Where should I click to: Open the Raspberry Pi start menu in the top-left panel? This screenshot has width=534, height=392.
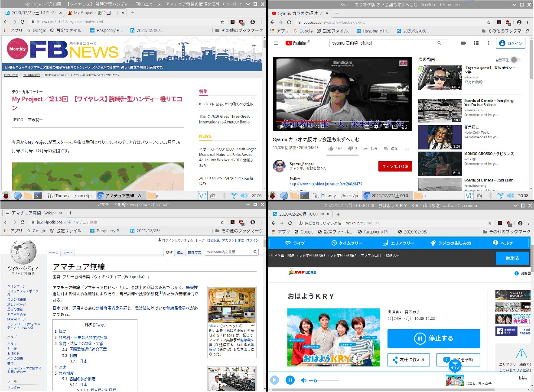click(x=6, y=195)
